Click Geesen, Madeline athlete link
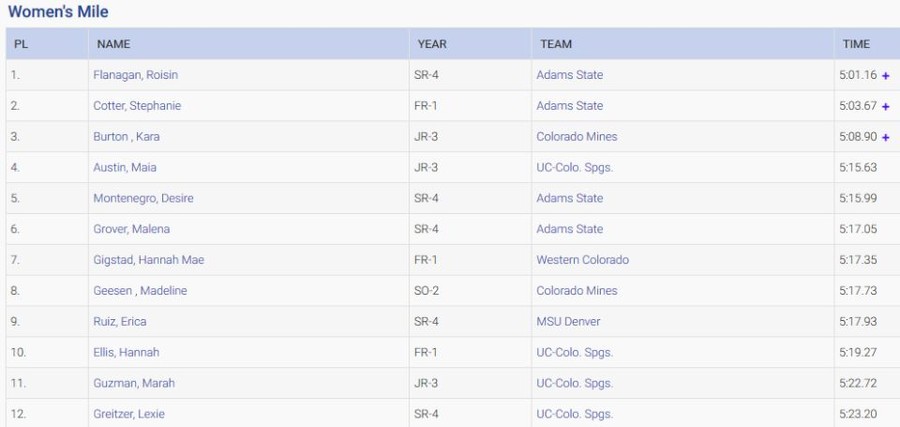 coord(140,291)
